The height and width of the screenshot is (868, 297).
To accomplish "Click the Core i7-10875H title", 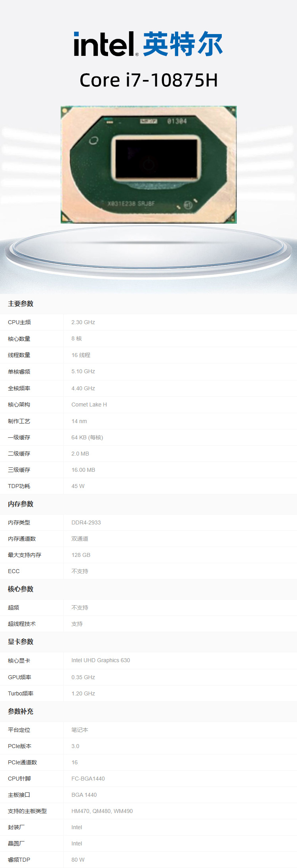I will click(148, 80).
